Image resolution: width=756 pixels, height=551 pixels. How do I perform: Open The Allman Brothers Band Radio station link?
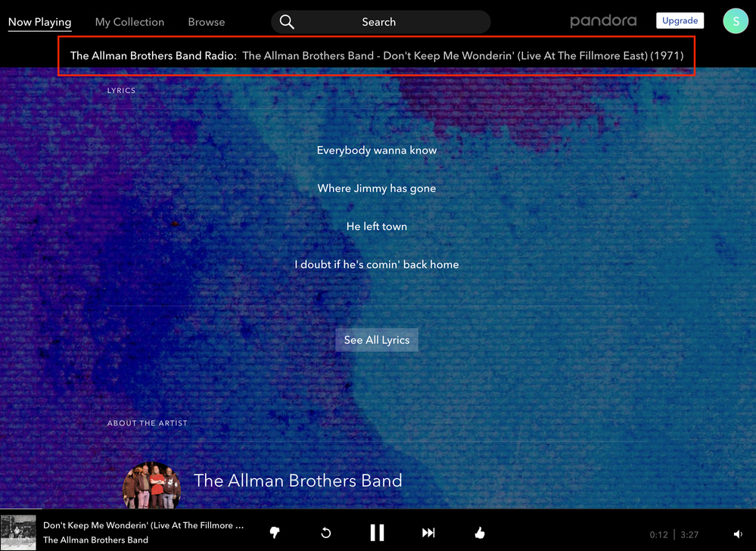click(x=153, y=55)
